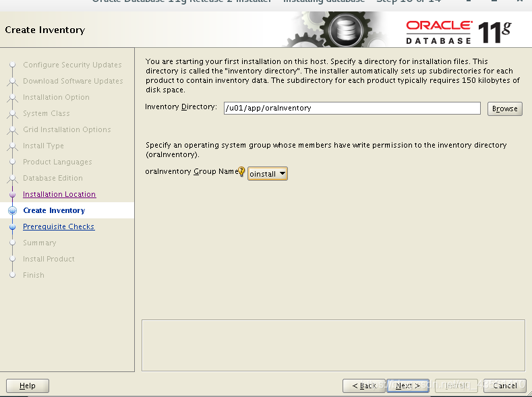
Task: Click the Inventory Directory path field
Action: (352, 108)
